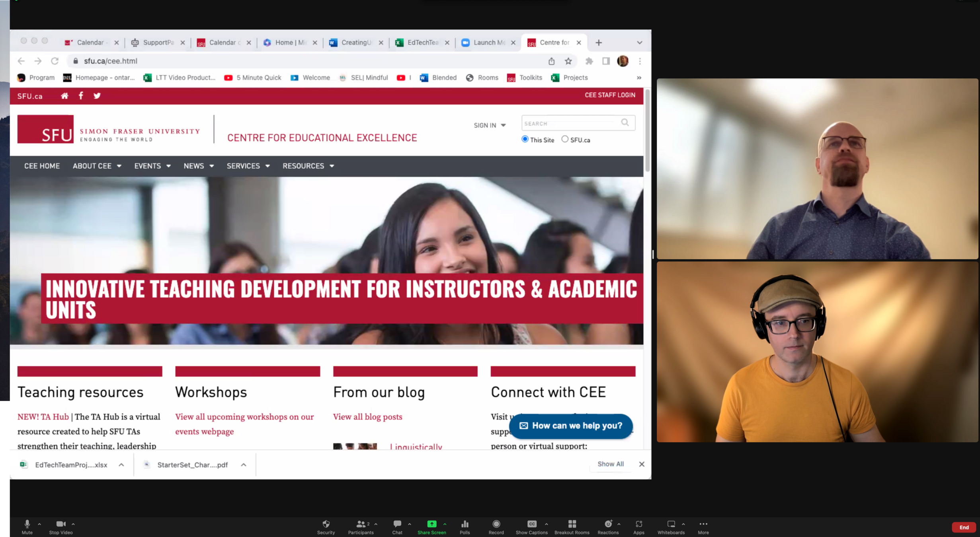Open the Whiteboards icon
980x537 pixels.
671,524
